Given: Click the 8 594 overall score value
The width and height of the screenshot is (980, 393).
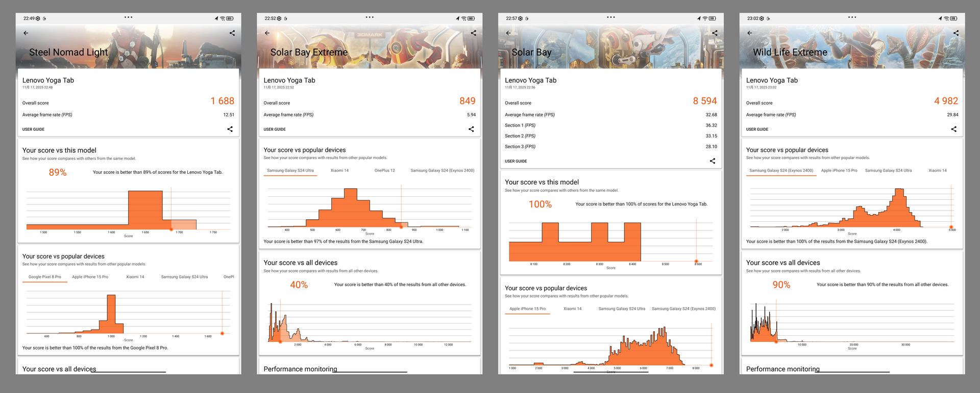Looking at the screenshot, I should pos(705,101).
